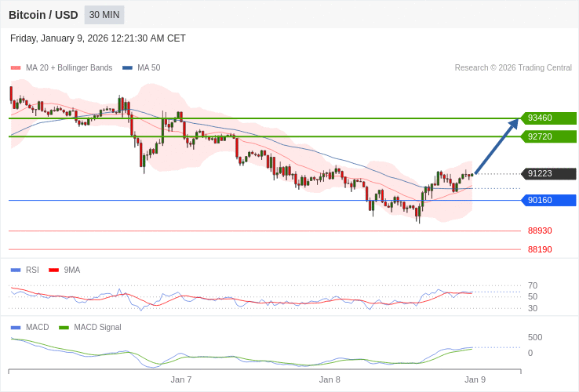
Task: Click the Jan 8 date marker
Action: point(330,379)
